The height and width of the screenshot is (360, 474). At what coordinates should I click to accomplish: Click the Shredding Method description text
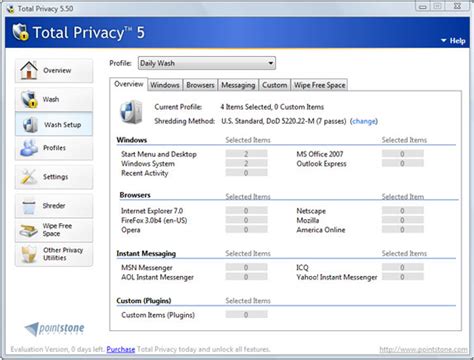click(x=284, y=121)
